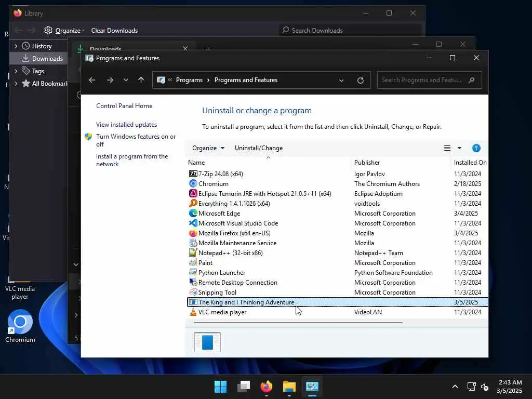Change the view with the list view icon
Screen dimensions: 532x399
[x=447, y=148]
